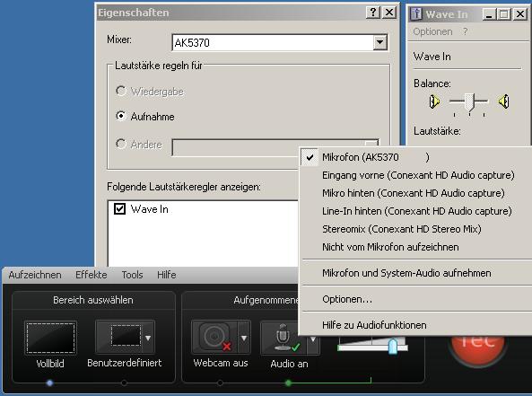
Task: Open the Andere combo box dropdown
Action: (x=371, y=144)
